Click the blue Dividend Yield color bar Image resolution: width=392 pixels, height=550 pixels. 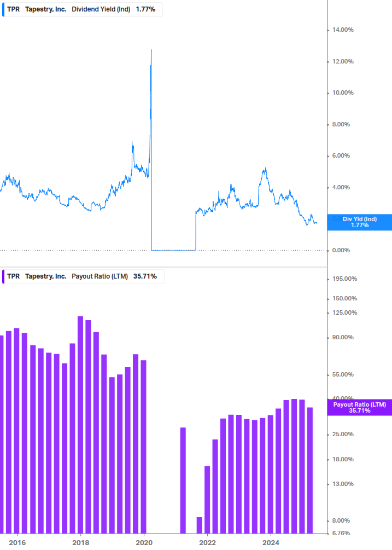[3, 9]
